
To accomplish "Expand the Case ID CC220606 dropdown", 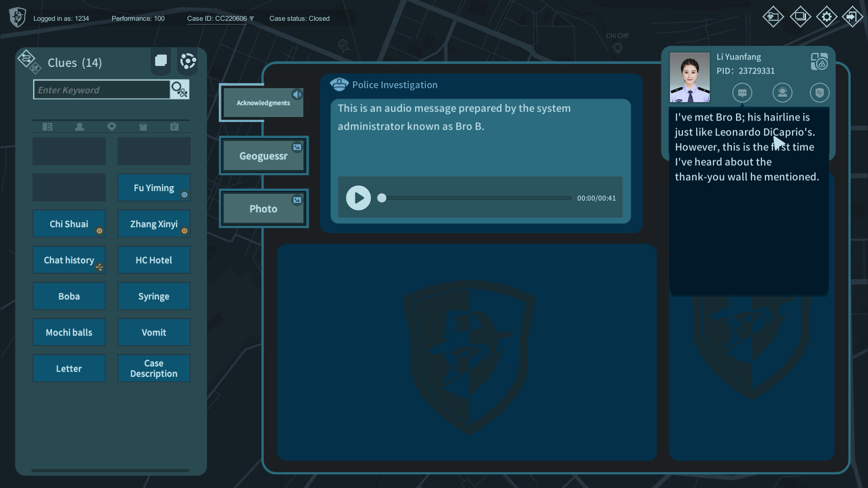I will pyautogui.click(x=251, y=19).
